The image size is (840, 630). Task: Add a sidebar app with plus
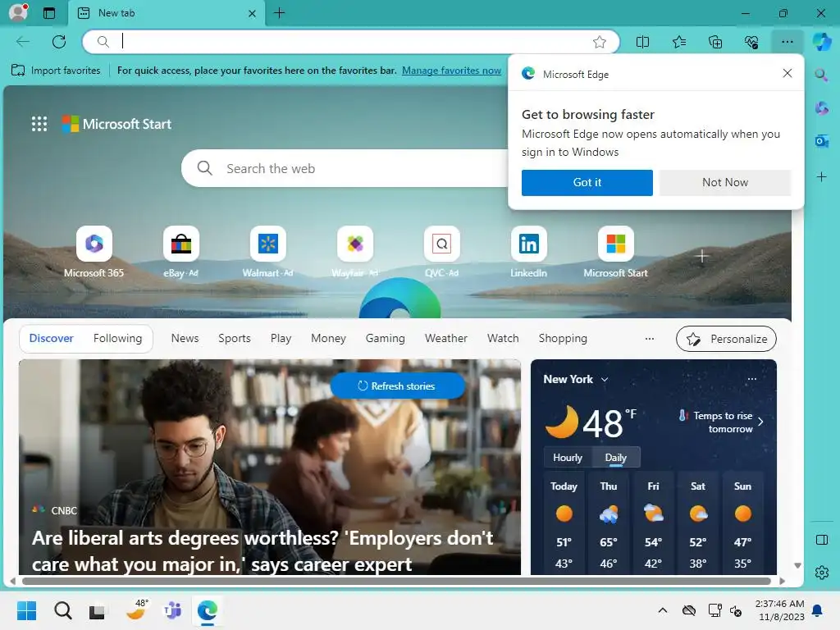822,177
